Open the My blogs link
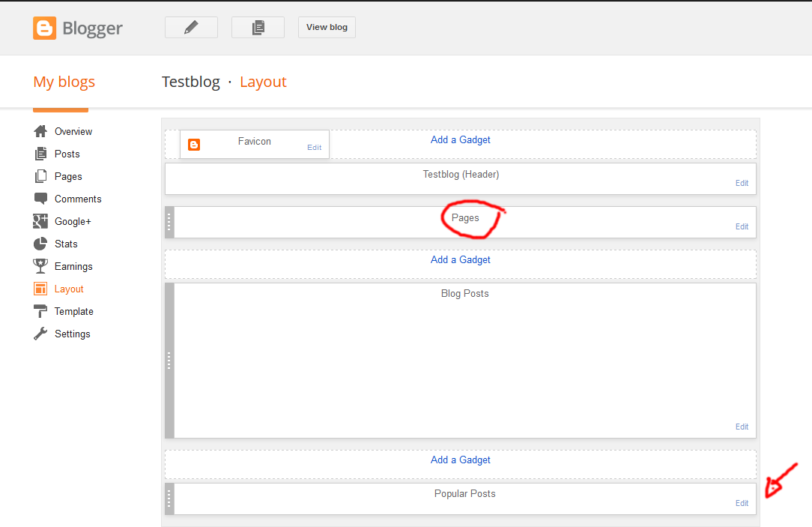The image size is (812, 527). pyautogui.click(x=64, y=82)
